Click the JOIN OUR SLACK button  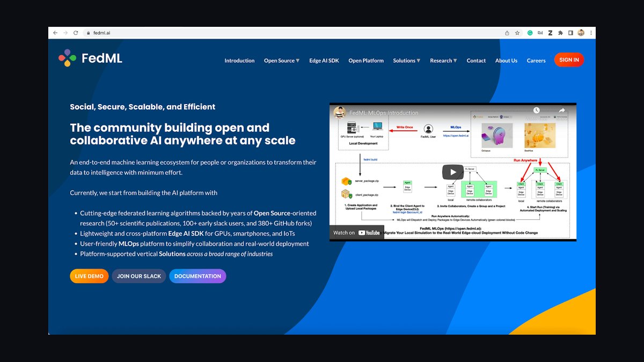click(139, 276)
